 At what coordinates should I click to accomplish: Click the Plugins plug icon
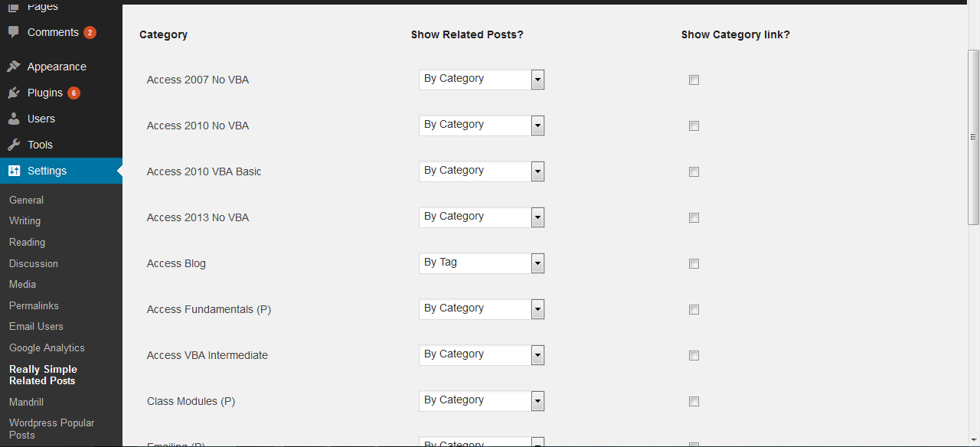point(14,93)
